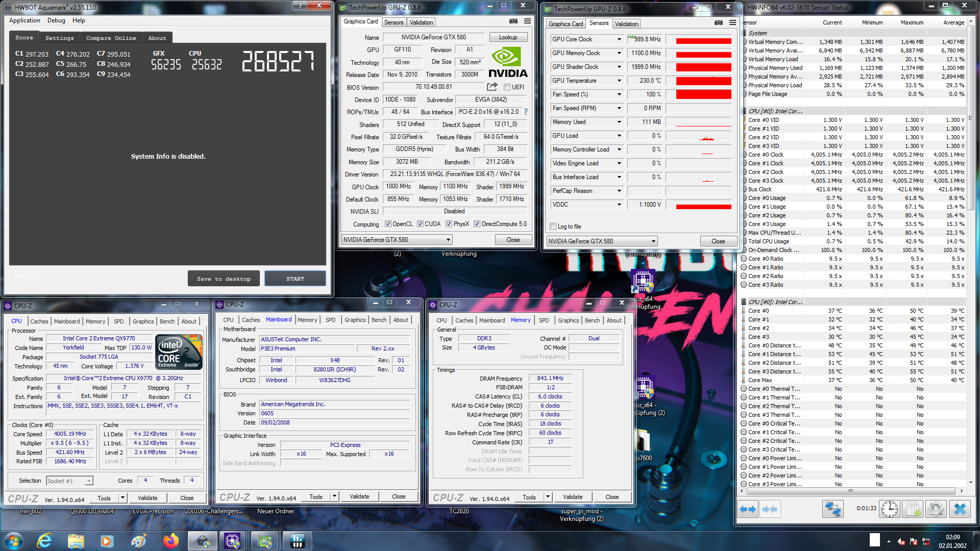The height and width of the screenshot is (551, 980).
Task: Toggle the CUDA checkbox
Action: pyautogui.click(x=420, y=224)
